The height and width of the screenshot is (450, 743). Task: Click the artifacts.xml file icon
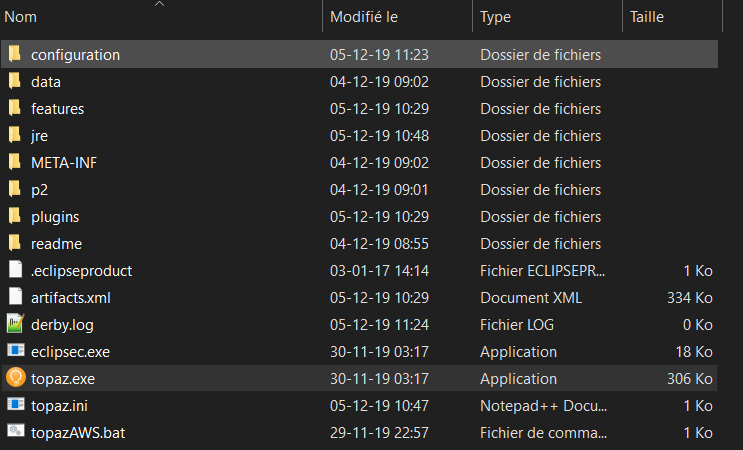coord(16,296)
